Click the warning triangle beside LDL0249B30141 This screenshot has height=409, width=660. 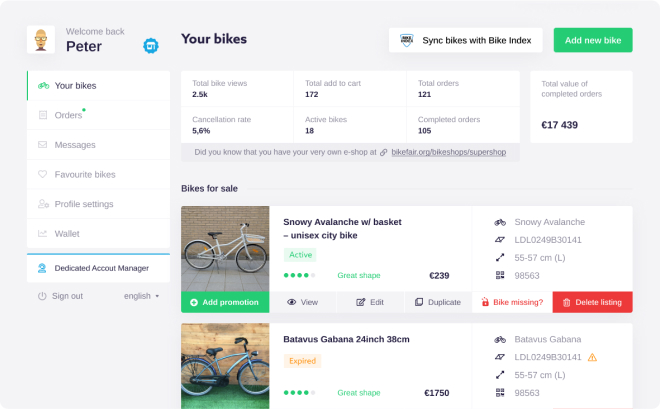(592, 357)
